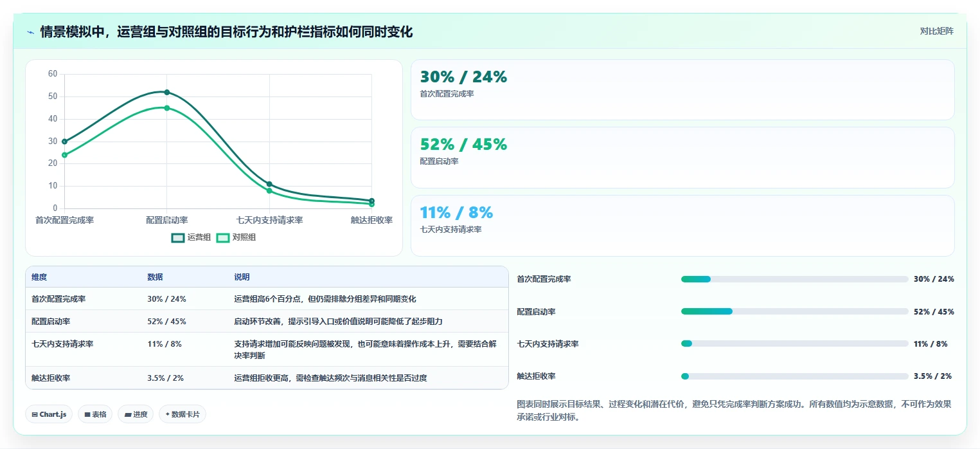Click the 运营组 legend color box

(x=178, y=237)
